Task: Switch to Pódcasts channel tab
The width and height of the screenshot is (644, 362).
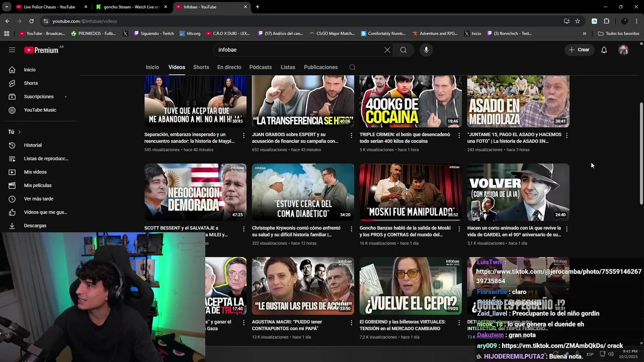Action: click(x=260, y=67)
